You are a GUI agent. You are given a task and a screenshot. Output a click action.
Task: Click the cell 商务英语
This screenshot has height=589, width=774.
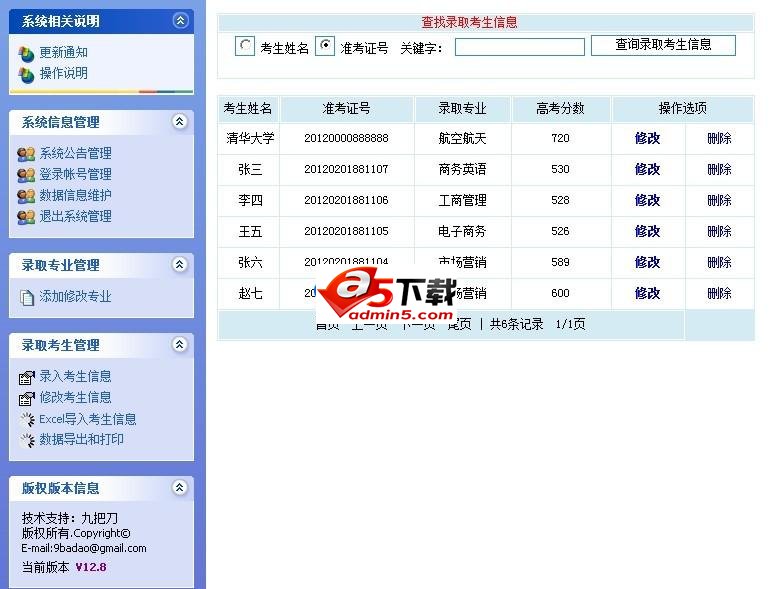click(463, 169)
